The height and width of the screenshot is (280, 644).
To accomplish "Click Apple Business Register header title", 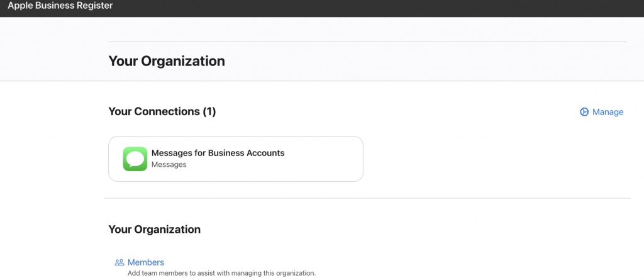I will coord(60,6).
